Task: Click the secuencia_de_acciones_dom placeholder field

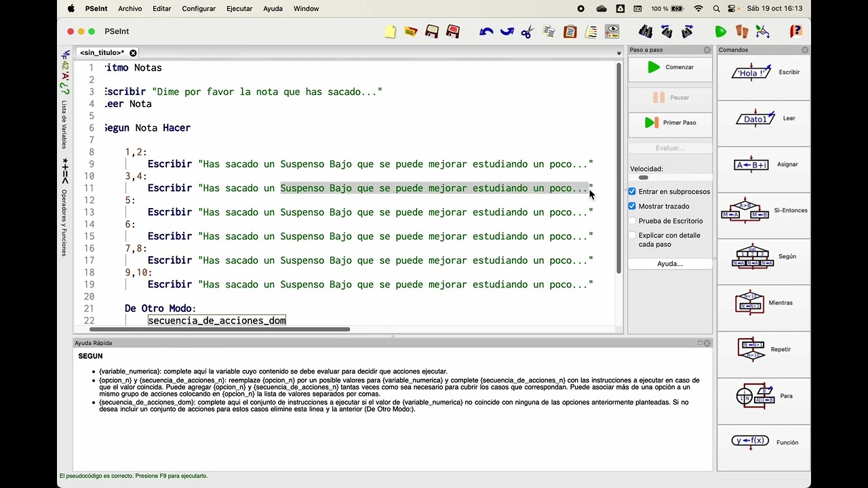Action: click(217, 321)
